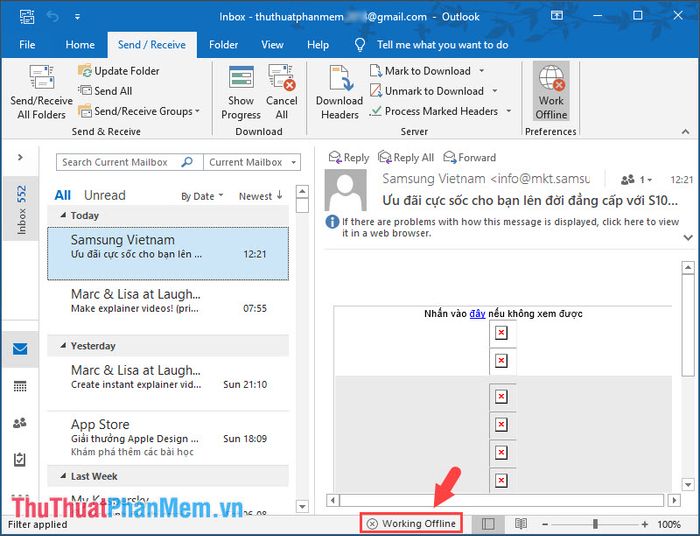
Task: Open People contacts icon in navigation bar
Action: (20, 423)
